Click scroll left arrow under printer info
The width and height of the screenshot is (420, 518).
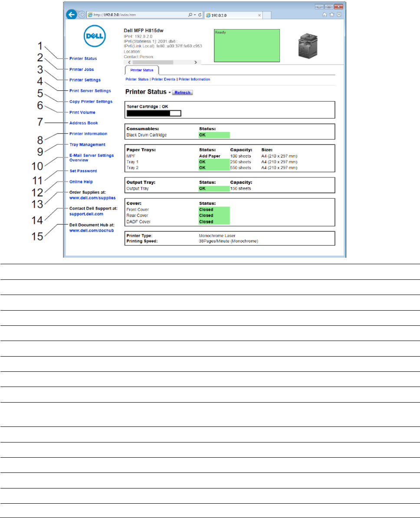coord(130,62)
